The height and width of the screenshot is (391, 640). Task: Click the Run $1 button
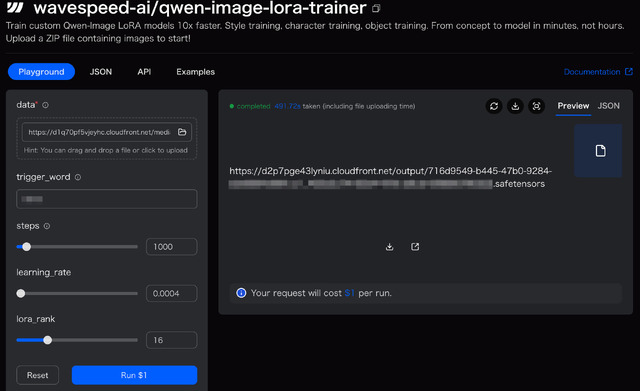[x=134, y=375]
